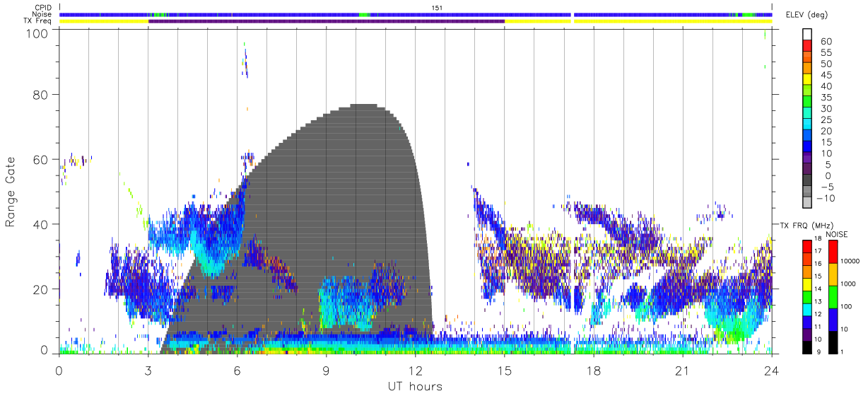Viewport: 868px width, 401px height.
Task: Pick the black bottom segment of NOISE colorbar
Action: [833, 342]
